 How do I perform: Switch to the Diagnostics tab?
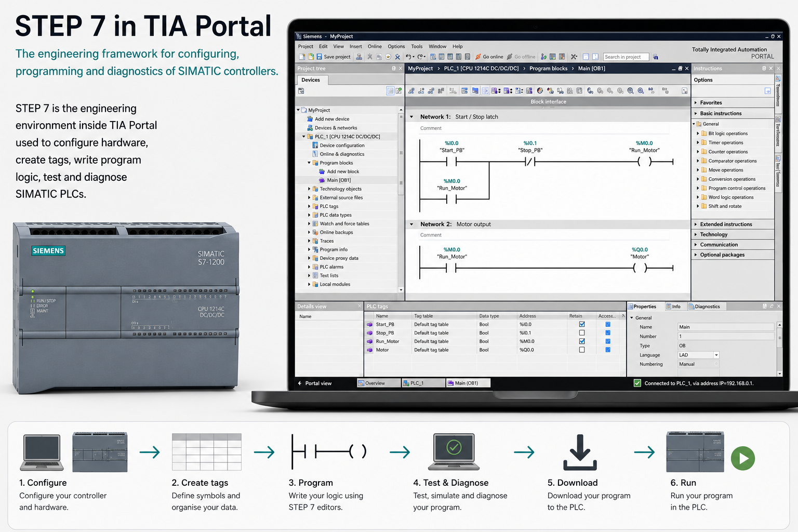point(707,307)
